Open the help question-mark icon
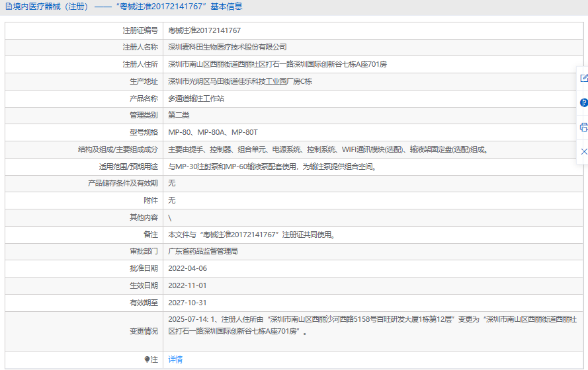588x370 pixels. [x=584, y=102]
